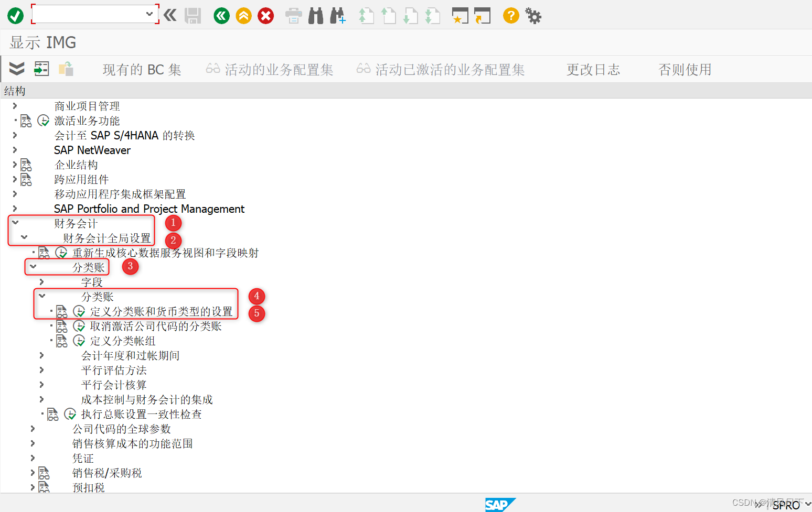Click 活动的业务配置集 button
The image size is (812, 512).
(x=270, y=70)
